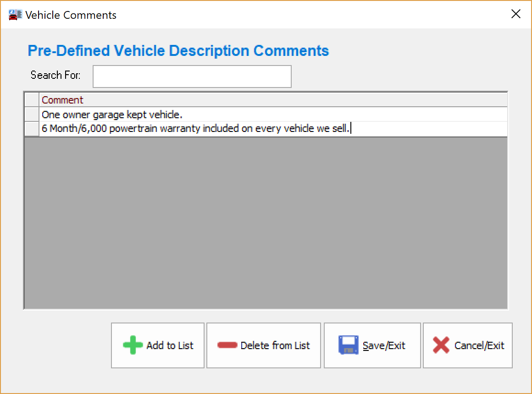Click the empty gray area of the comments grid
The image size is (532, 394).
[266, 220]
